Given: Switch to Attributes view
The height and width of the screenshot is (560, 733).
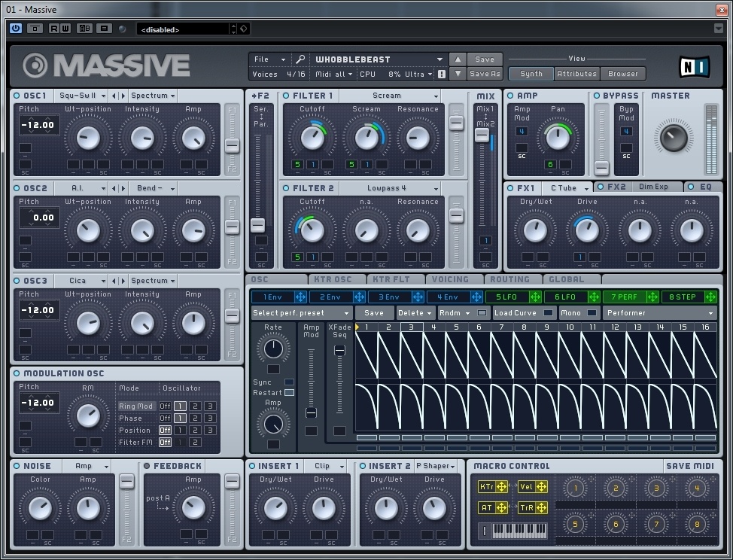Looking at the screenshot, I should (577, 74).
